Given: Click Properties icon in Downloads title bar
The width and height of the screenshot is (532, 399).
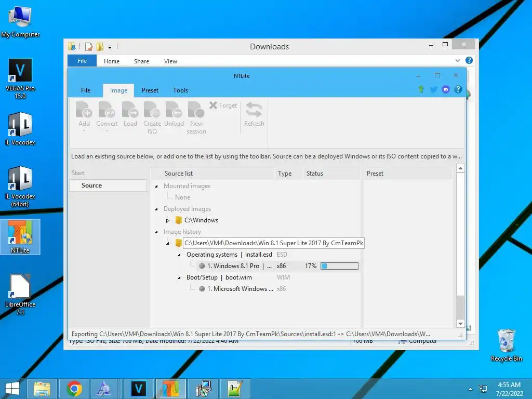Looking at the screenshot, I should pyautogui.click(x=89, y=47).
